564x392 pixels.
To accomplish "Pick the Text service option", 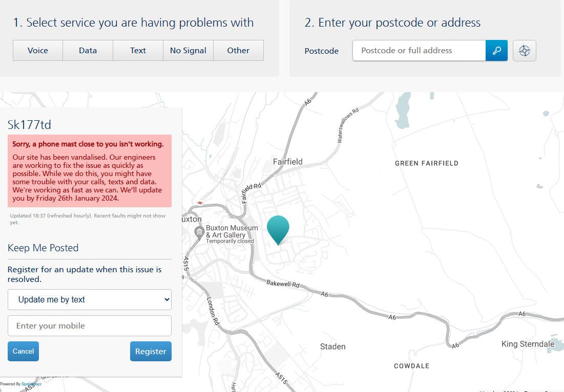I will click(x=138, y=51).
